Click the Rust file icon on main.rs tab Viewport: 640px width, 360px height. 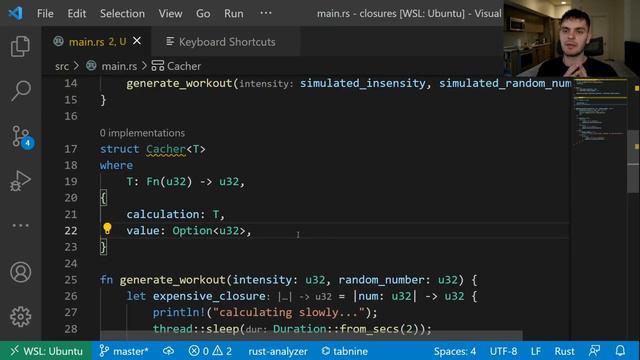[x=58, y=41]
